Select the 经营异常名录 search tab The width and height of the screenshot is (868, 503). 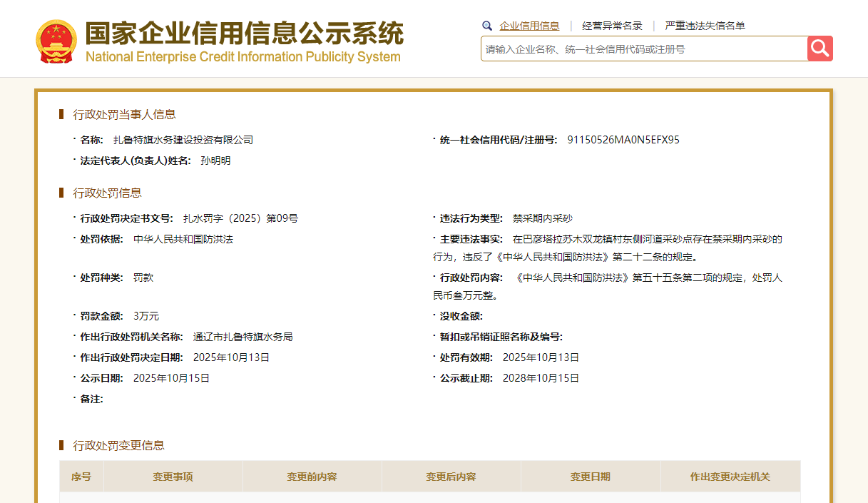click(x=612, y=26)
